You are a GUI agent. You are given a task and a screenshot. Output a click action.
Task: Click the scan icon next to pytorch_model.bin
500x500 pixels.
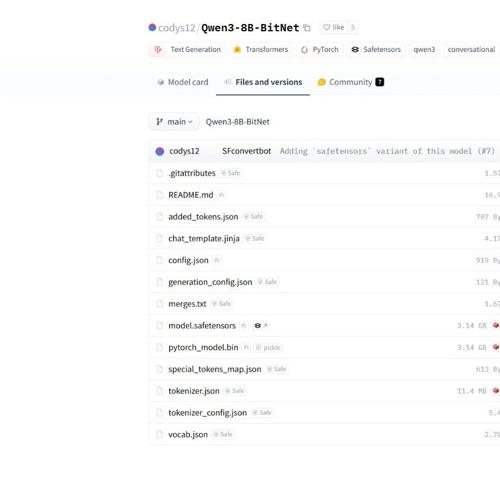pyautogui.click(x=246, y=348)
